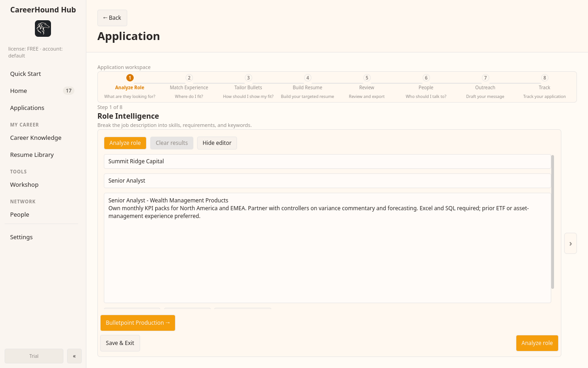Open step 5 Review
The width and height of the screenshot is (588, 368).
pos(367,87)
